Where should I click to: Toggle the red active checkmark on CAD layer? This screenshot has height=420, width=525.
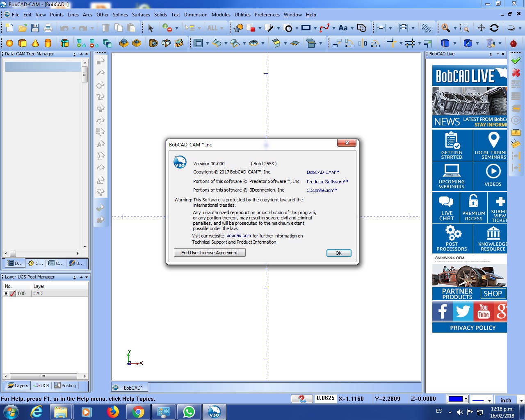[x=12, y=294]
